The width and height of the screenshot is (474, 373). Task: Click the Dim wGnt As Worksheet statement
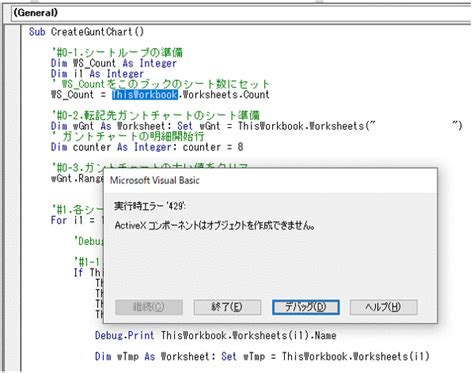pos(256,126)
